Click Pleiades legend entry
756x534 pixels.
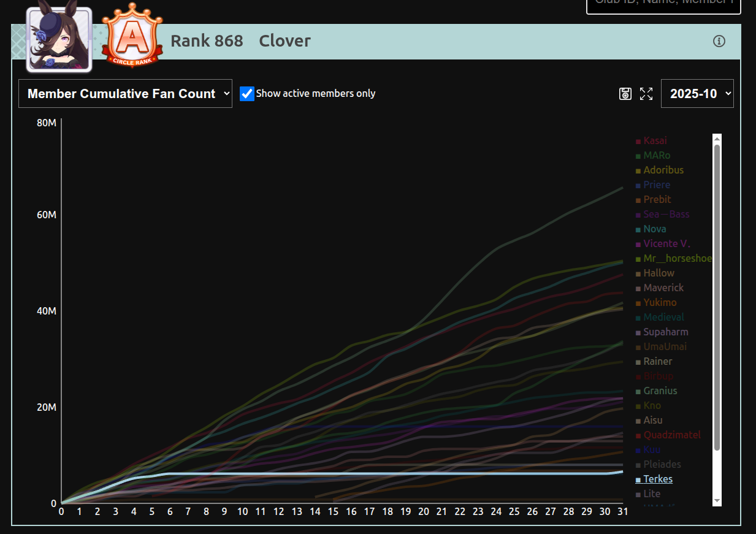(658, 464)
